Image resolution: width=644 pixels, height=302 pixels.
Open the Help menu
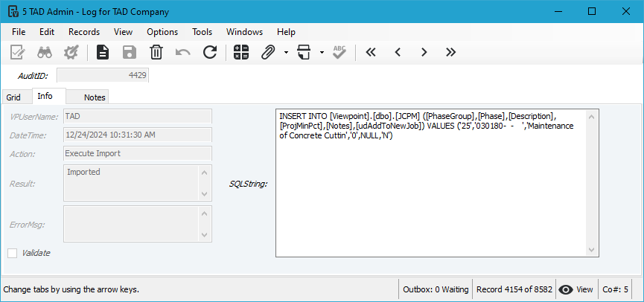coord(286,32)
